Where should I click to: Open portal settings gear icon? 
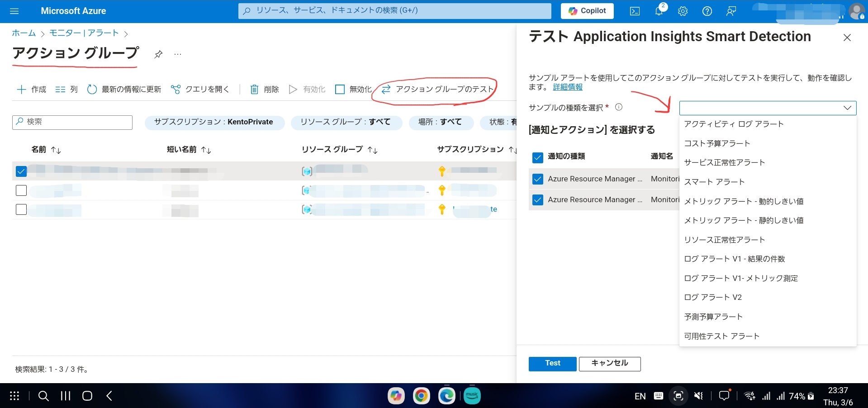click(683, 11)
